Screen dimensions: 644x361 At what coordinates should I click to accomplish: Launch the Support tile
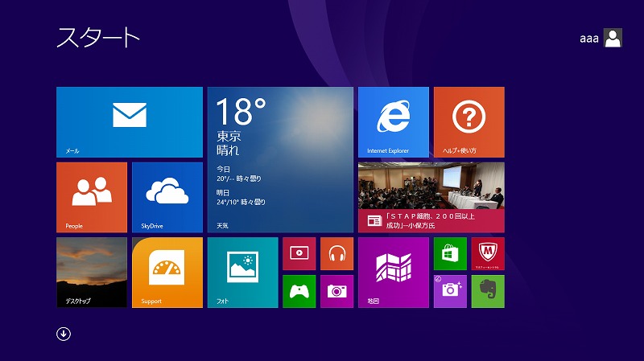[x=167, y=273]
